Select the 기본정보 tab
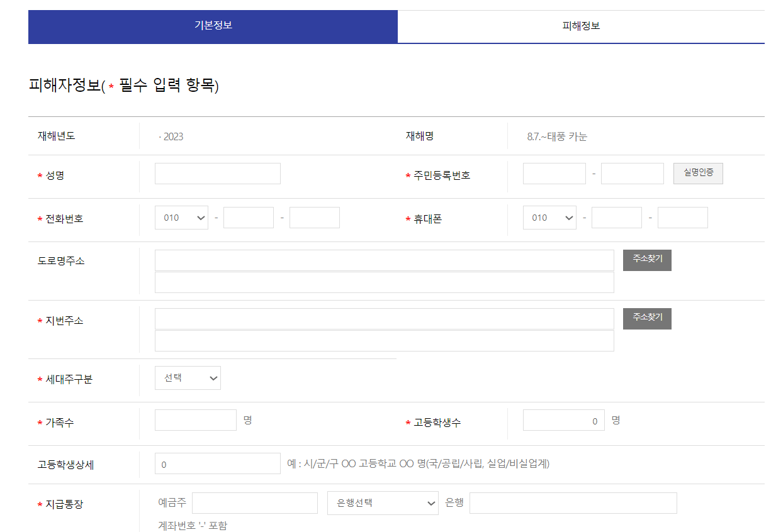771x532 pixels. point(213,27)
